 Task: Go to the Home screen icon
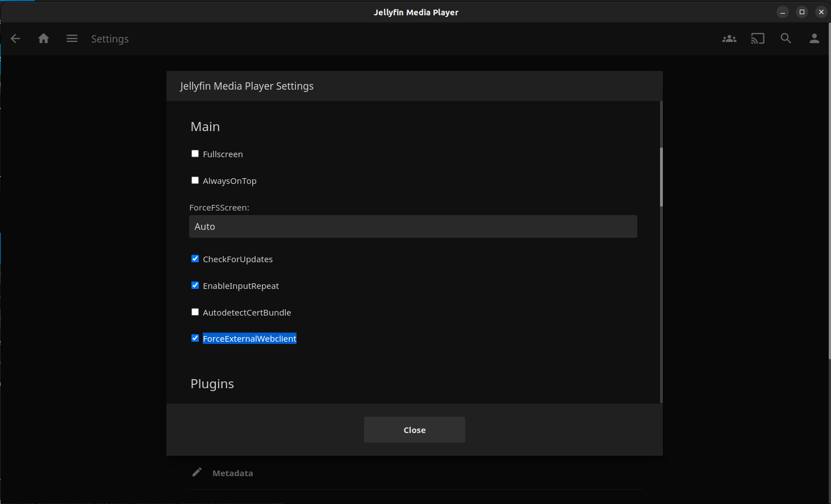pyautogui.click(x=44, y=39)
